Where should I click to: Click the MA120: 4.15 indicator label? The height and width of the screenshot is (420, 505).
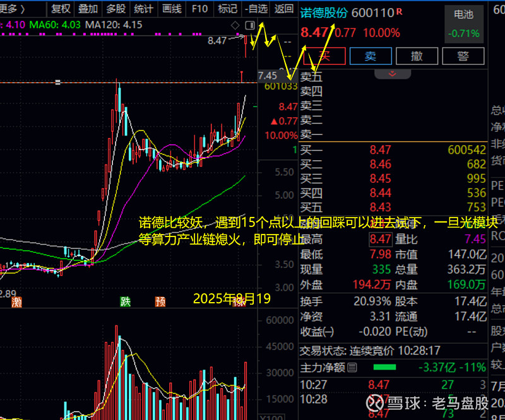(x=114, y=25)
